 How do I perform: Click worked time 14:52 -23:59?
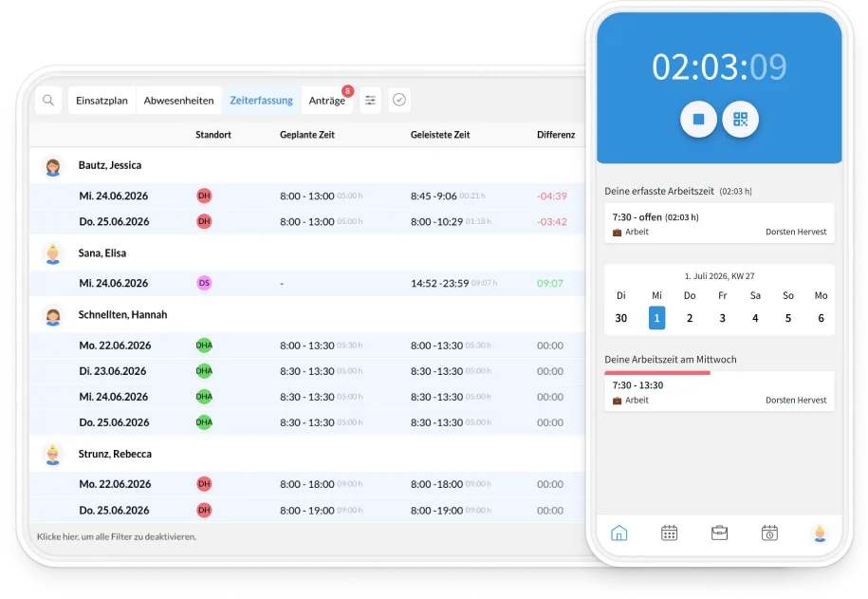click(439, 283)
